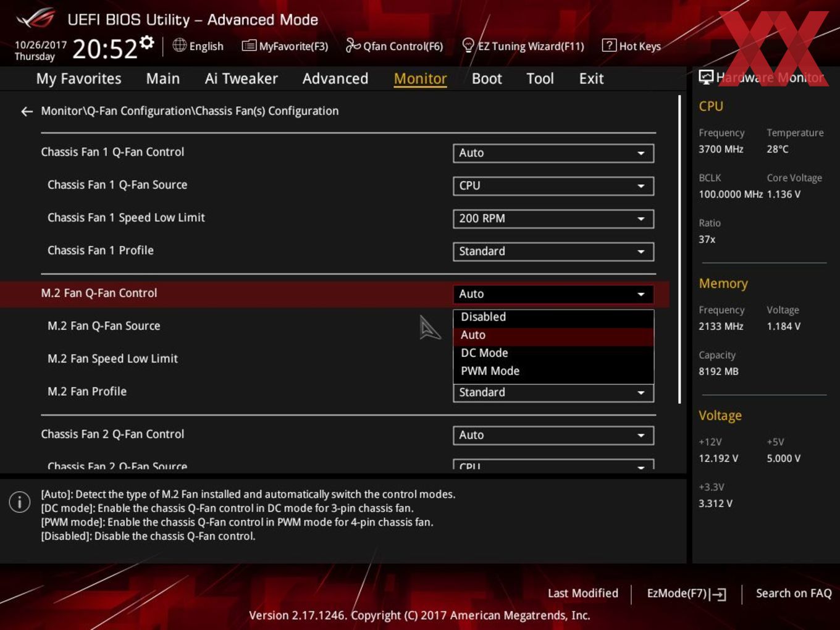Screen dimensions: 840x630
Task: Click Chassis Fan 2 Q-Fan Control label
Action: point(112,434)
